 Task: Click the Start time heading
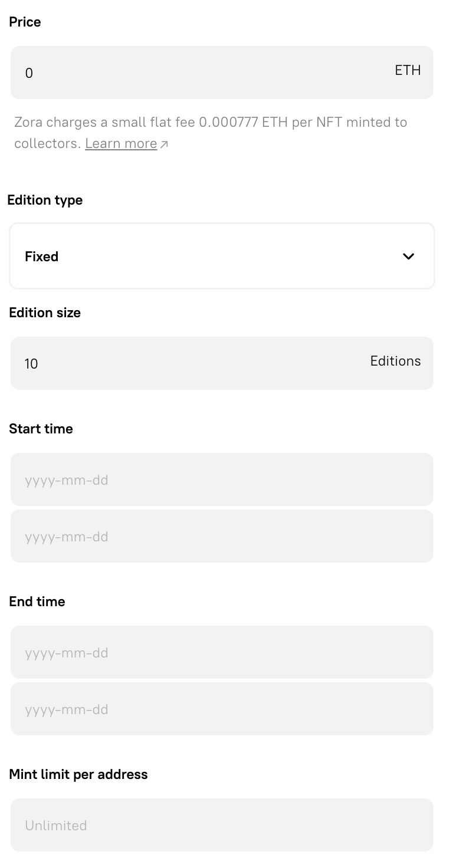pos(41,429)
